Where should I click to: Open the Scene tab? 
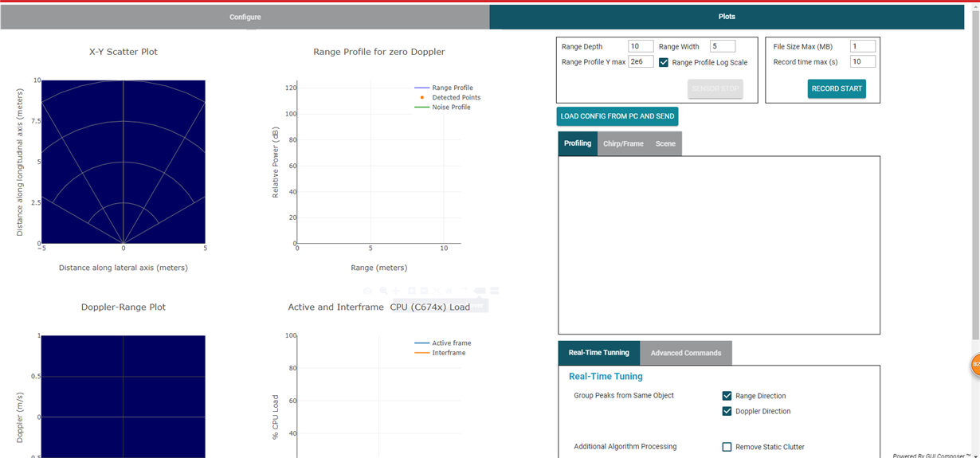pos(665,143)
